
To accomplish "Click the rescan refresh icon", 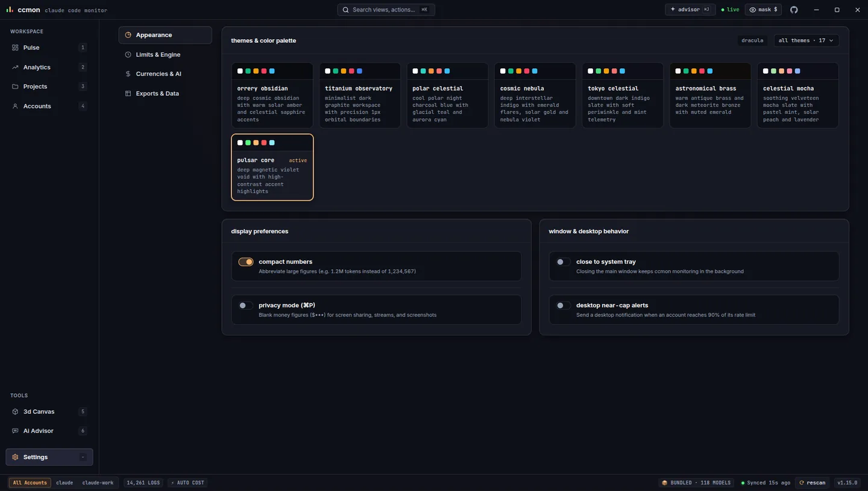I will (x=802, y=483).
